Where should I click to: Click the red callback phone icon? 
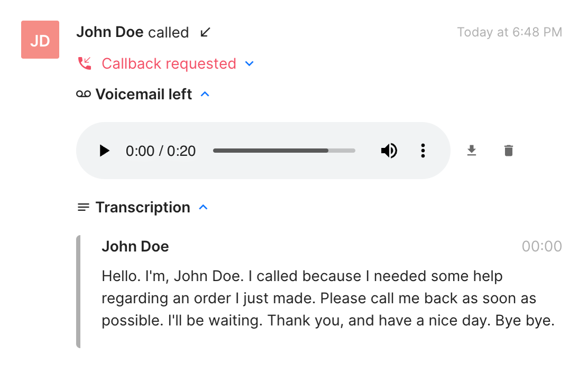pos(85,63)
